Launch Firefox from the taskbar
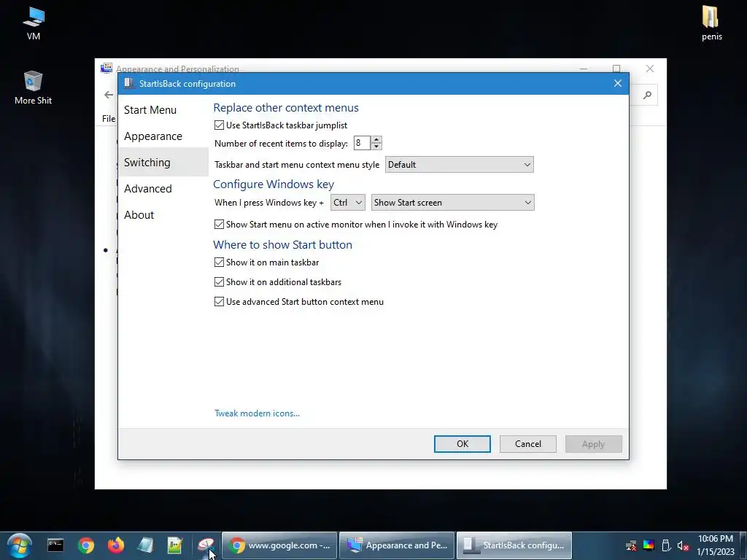The image size is (747, 560). pos(116,545)
